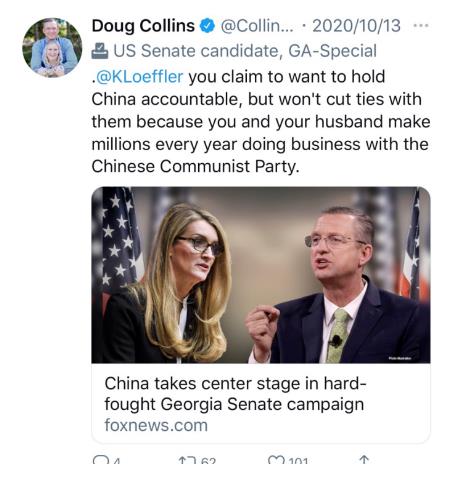Open Doug Collins profile picture
Image resolution: width=469 pixels, height=484 pixels.
[x=52, y=48]
